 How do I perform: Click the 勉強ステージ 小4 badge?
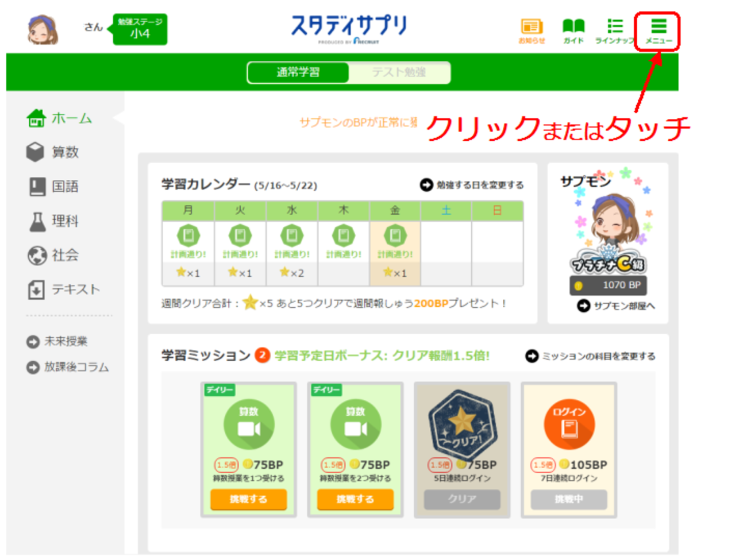(x=140, y=29)
